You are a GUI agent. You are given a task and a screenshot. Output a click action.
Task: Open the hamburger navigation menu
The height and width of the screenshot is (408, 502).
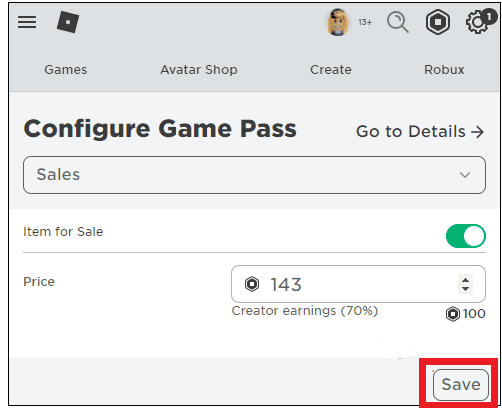point(27,22)
